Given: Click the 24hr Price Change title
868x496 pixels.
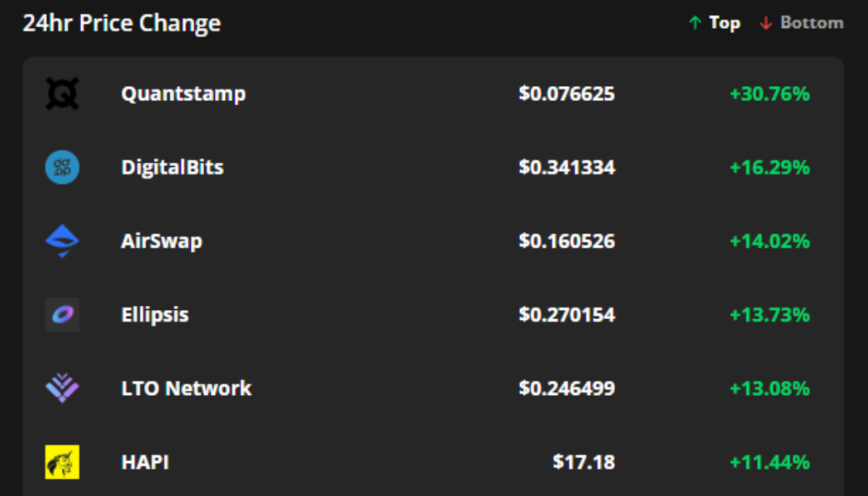Looking at the screenshot, I should tap(122, 23).
